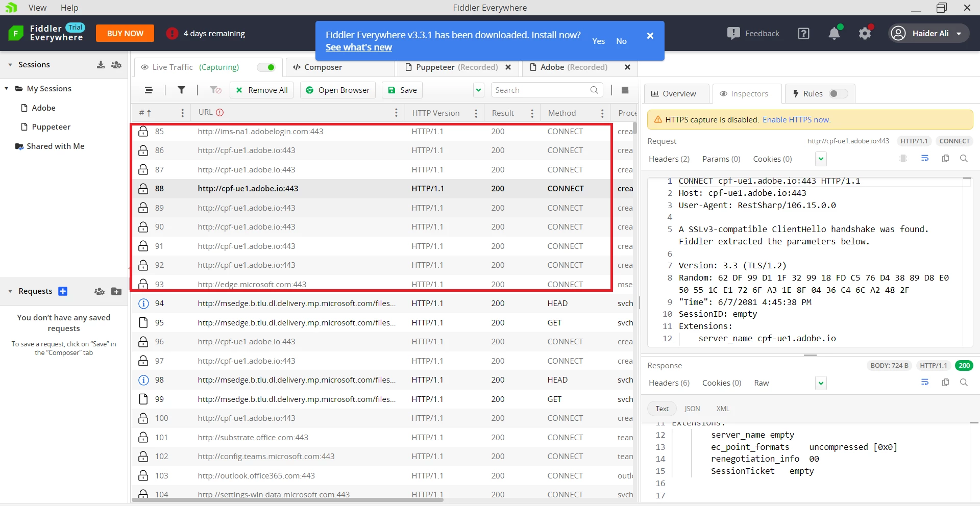The height and width of the screenshot is (506, 980).
Task: Open Result column options menu
Action: pyautogui.click(x=532, y=113)
